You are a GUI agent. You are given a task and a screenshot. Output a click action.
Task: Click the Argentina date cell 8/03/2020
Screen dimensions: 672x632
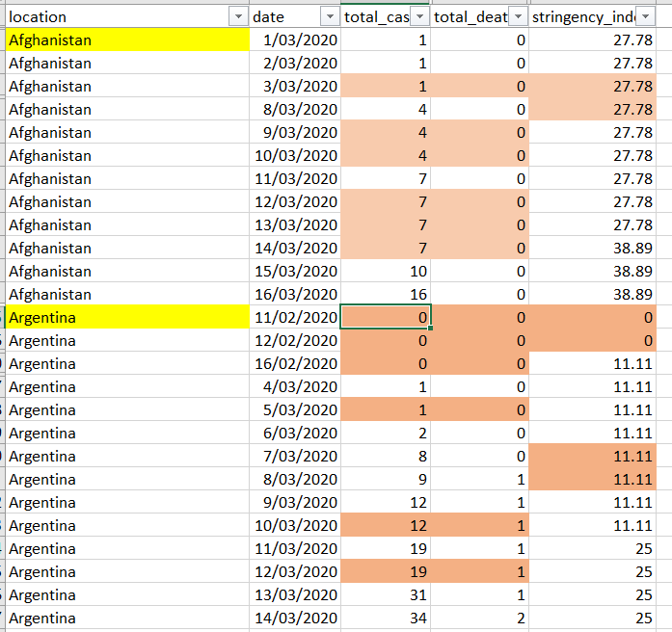pyautogui.click(x=295, y=479)
